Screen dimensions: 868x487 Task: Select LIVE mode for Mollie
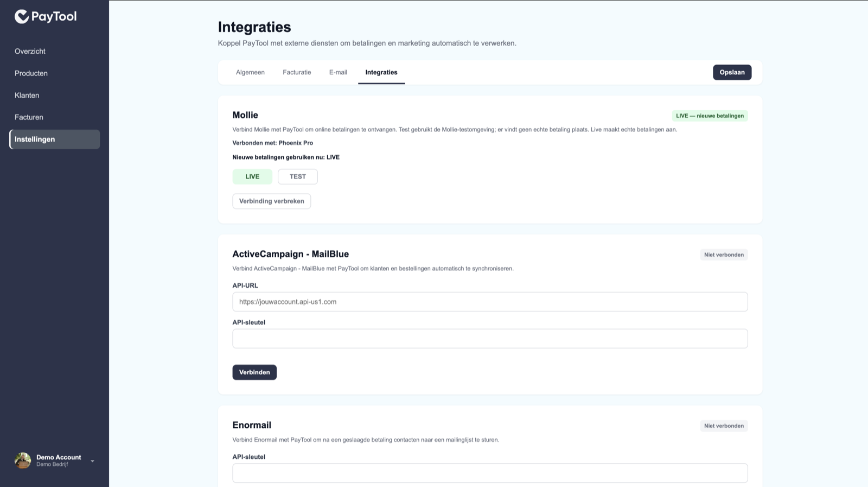point(252,176)
